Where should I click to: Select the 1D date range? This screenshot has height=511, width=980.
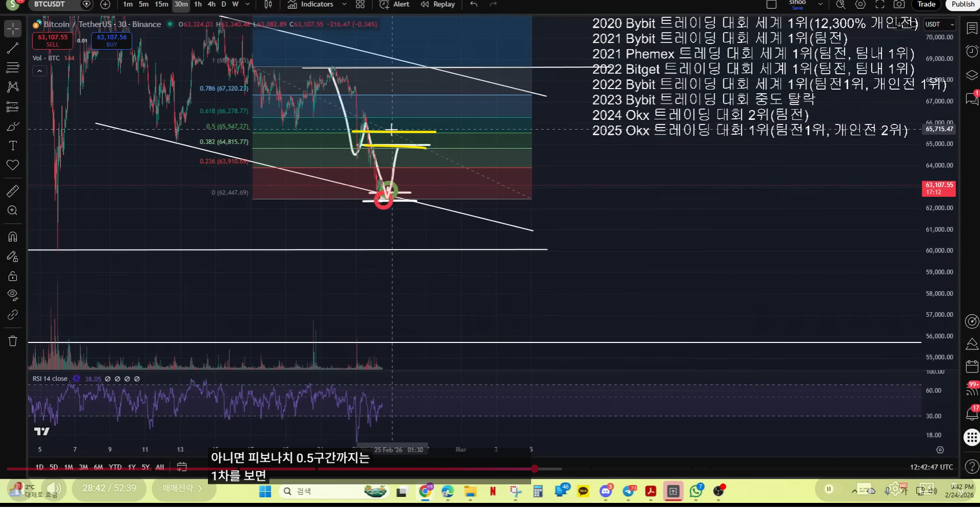pyautogui.click(x=39, y=467)
